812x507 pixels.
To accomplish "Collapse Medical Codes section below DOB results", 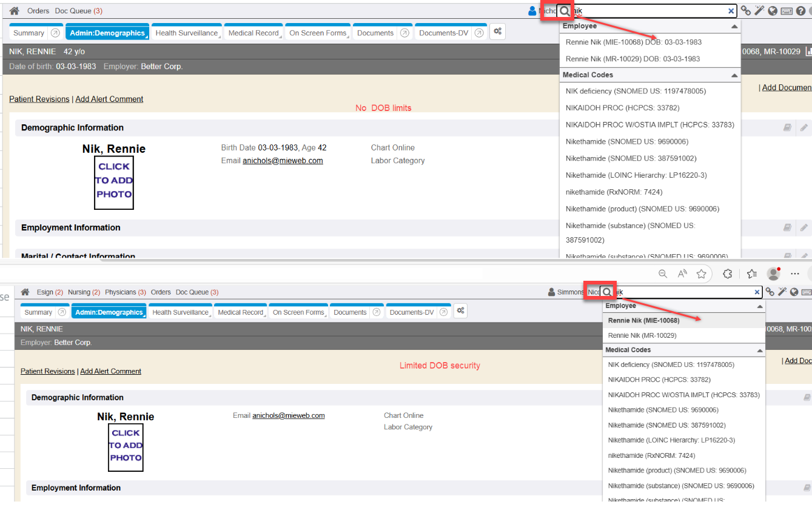I will coord(734,75).
